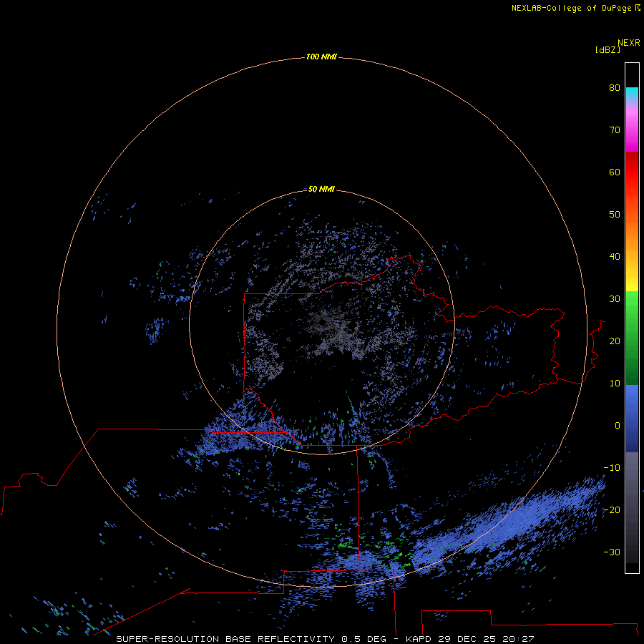Screen dimensions: 644x644
Task: Click the orange segment of the color bar
Action: click(632, 236)
